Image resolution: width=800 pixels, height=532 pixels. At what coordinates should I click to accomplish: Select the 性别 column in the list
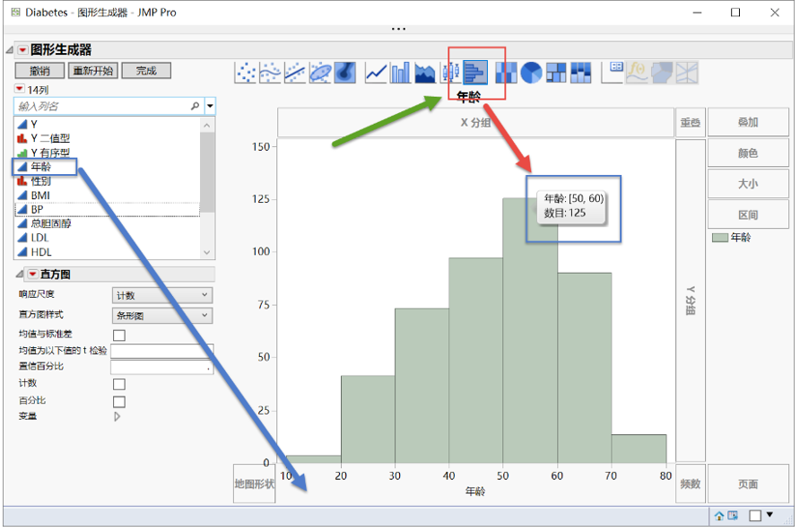[x=107, y=181]
